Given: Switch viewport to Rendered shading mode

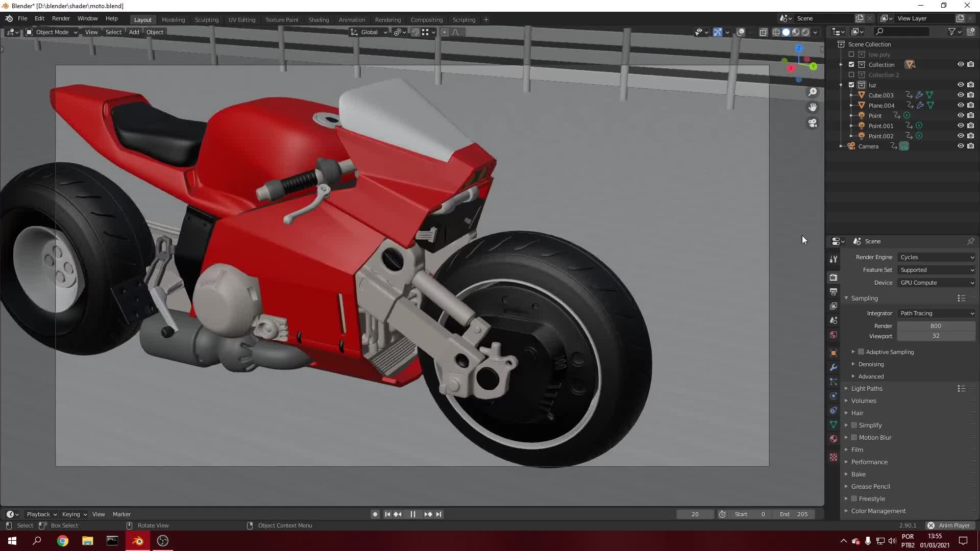Looking at the screenshot, I should pos(805,32).
